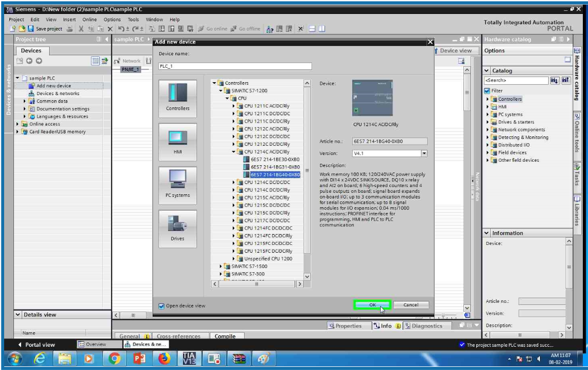Viewport: 588px width, 370px height.
Task: Open the Online menu
Action: pos(89,20)
